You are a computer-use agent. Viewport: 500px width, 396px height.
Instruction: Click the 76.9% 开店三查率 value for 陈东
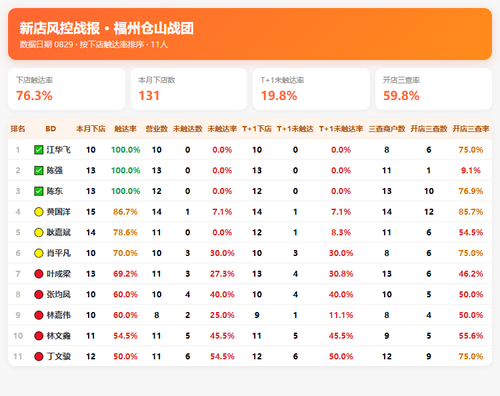click(471, 191)
